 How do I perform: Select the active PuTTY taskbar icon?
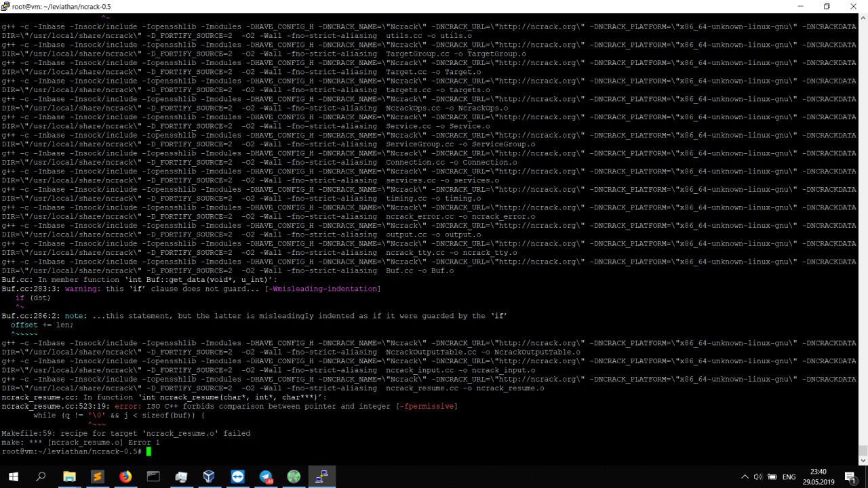(321, 476)
